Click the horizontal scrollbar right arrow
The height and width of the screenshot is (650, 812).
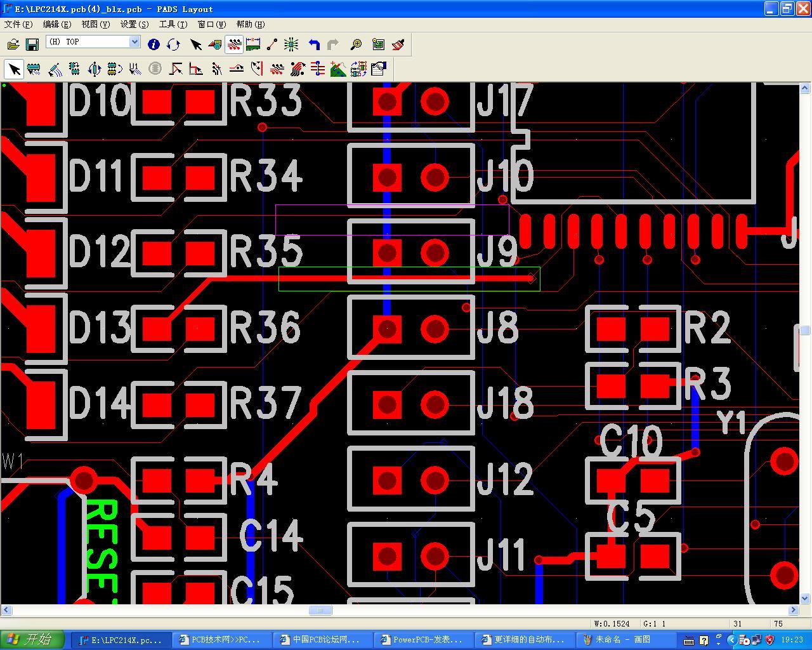(793, 610)
